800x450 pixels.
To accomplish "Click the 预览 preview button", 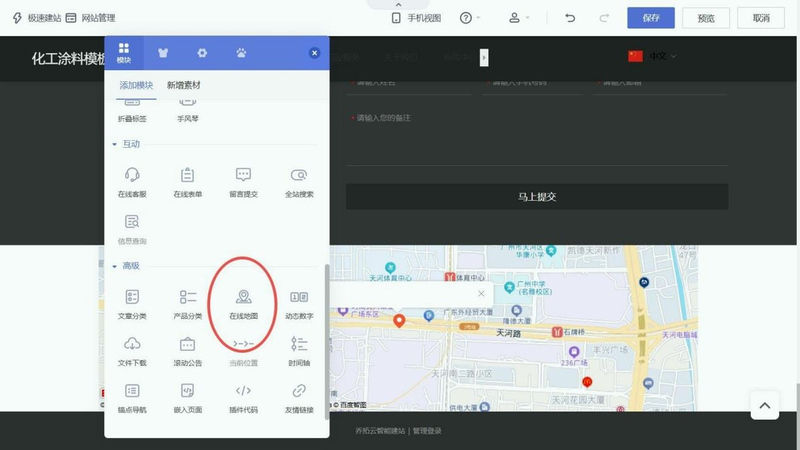I will pos(706,18).
